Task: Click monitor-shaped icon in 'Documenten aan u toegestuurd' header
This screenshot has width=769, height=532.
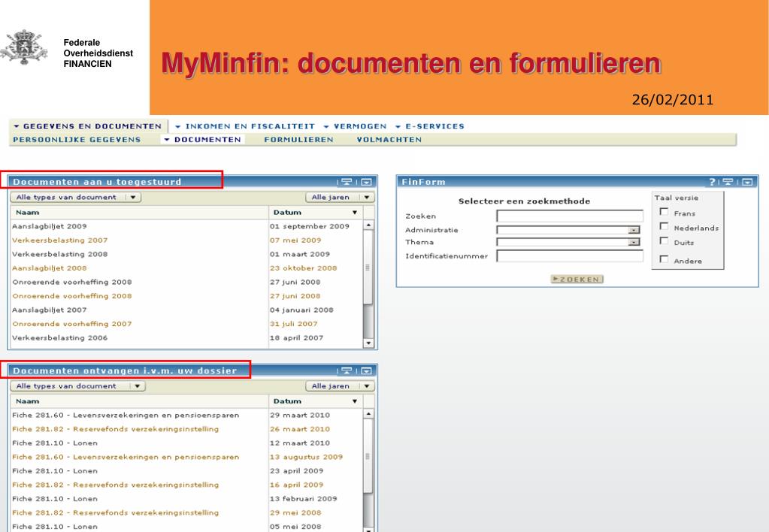Action: click(347, 182)
